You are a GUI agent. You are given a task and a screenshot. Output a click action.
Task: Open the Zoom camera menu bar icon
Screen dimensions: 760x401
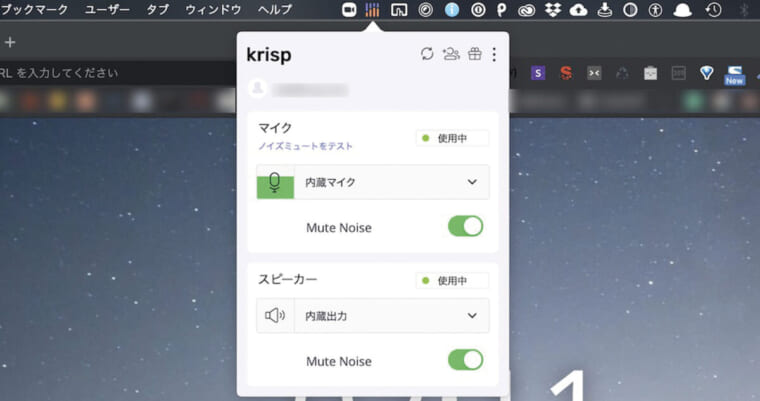click(x=349, y=9)
